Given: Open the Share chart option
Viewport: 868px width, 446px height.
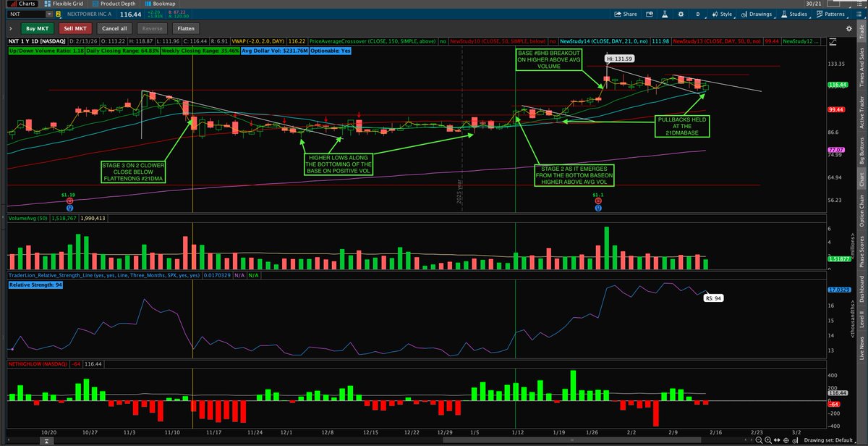Looking at the screenshot, I should 626,14.
